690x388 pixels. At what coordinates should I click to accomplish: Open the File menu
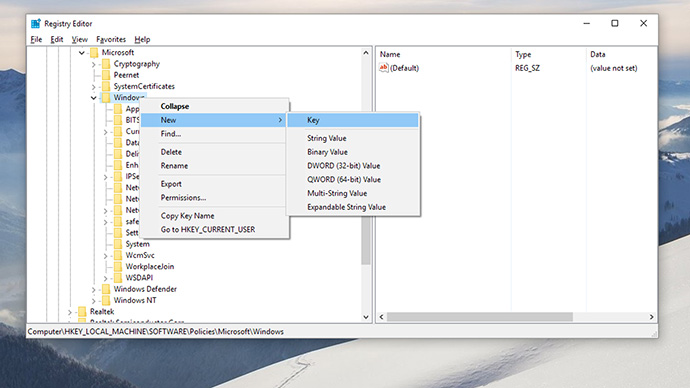point(36,39)
